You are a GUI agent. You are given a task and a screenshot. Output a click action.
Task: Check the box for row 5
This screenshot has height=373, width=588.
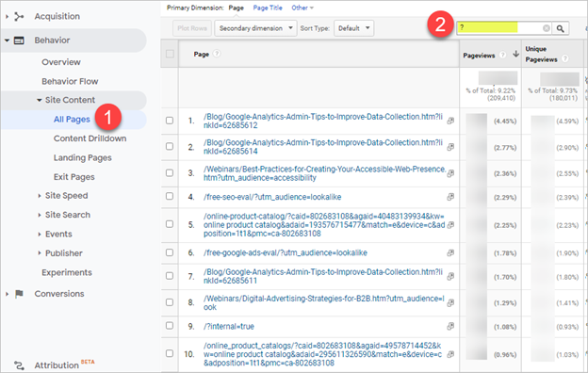pos(170,224)
